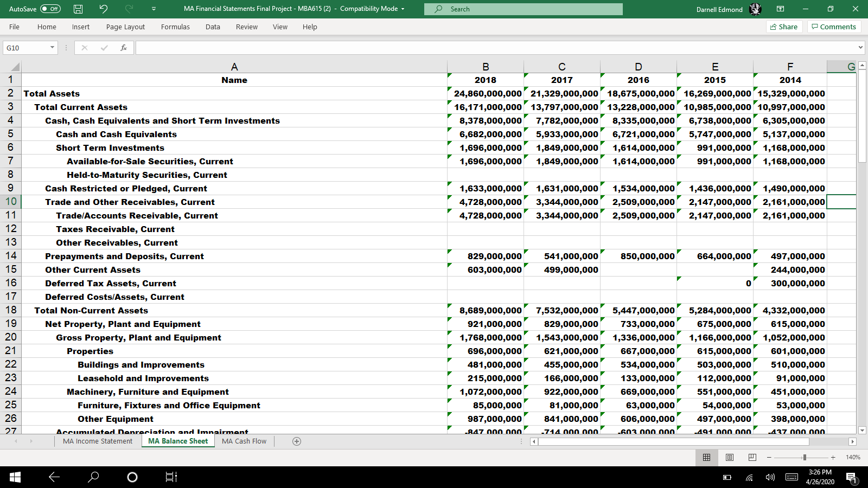The width and height of the screenshot is (868, 488).
Task: Select cell with 24,860,000,000
Action: [x=486, y=93]
